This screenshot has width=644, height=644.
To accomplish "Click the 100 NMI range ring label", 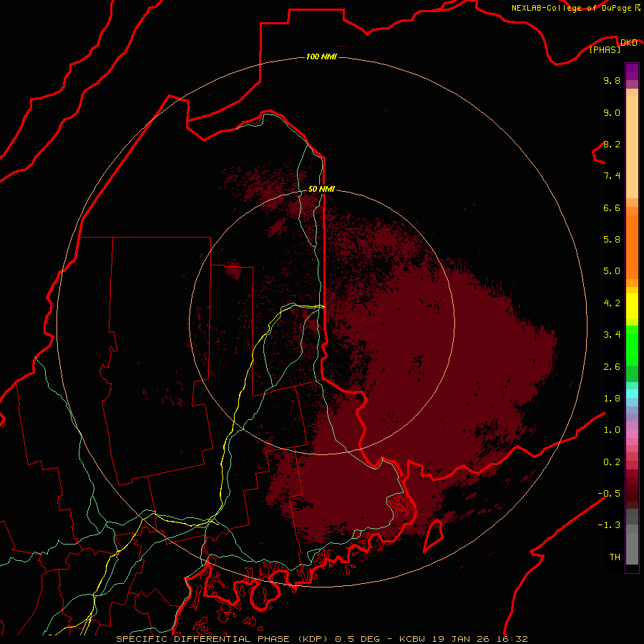I will click(x=321, y=57).
